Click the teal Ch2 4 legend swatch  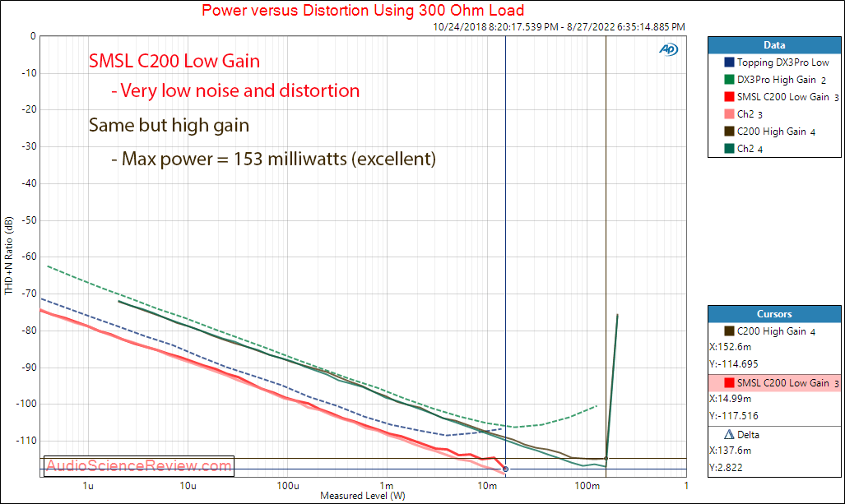(729, 149)
